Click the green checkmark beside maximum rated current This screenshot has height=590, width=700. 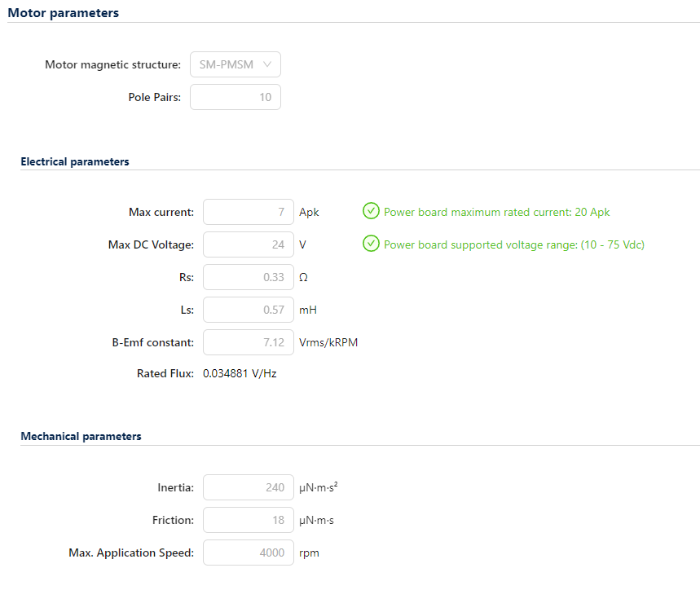point(371,212)
